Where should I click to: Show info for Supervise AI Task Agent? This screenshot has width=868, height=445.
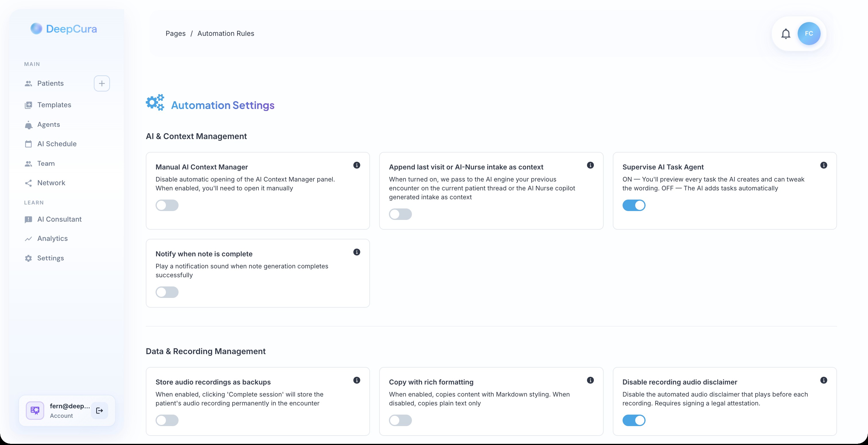point(824,165)
